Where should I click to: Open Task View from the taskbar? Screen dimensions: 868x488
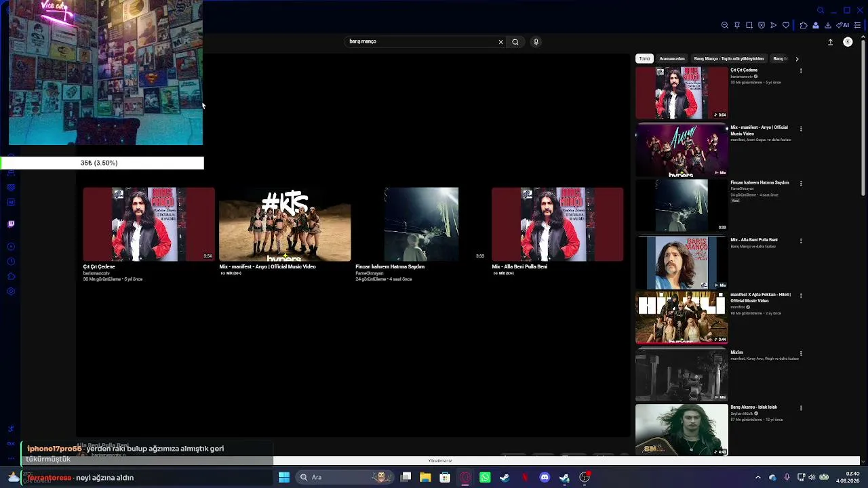point(406,477)
